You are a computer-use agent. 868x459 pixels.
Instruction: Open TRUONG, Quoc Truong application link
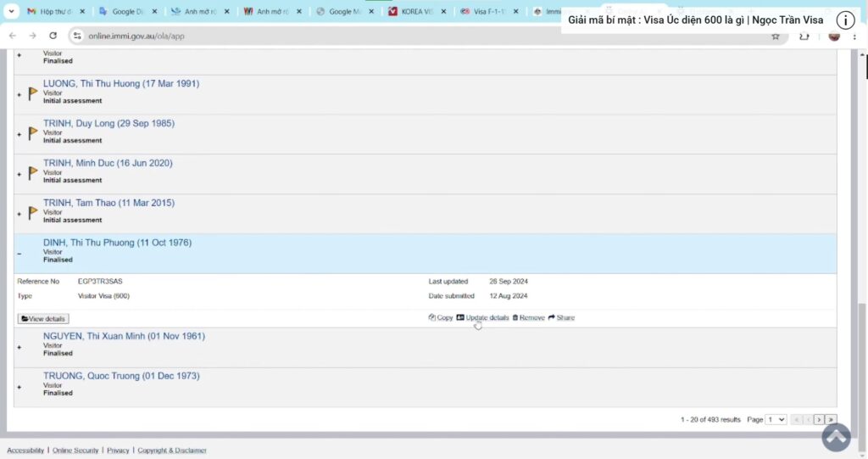tap(121, 376)
